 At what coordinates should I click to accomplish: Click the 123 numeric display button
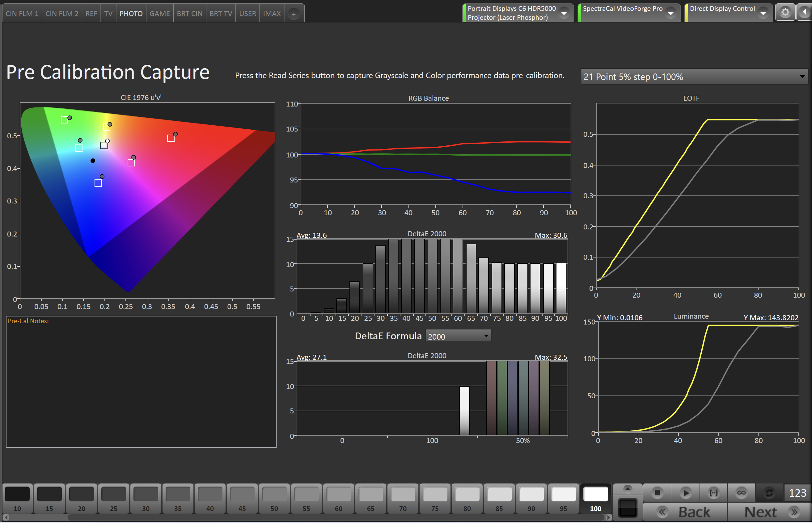point(797,493)
